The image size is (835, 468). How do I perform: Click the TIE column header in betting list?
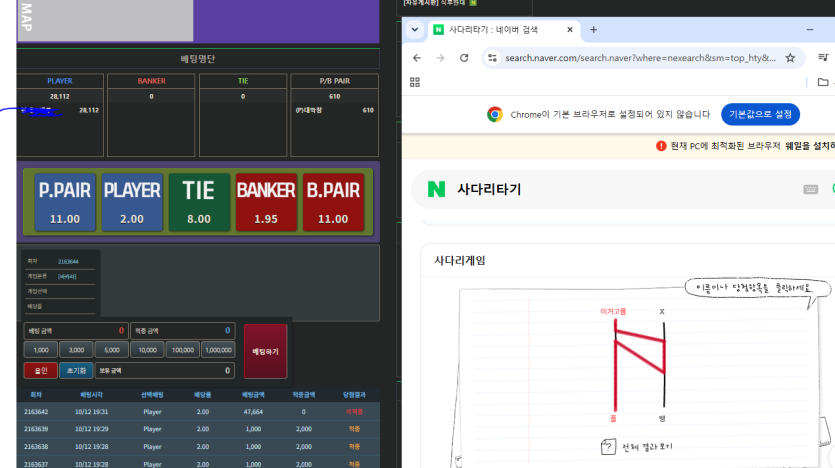243,81
